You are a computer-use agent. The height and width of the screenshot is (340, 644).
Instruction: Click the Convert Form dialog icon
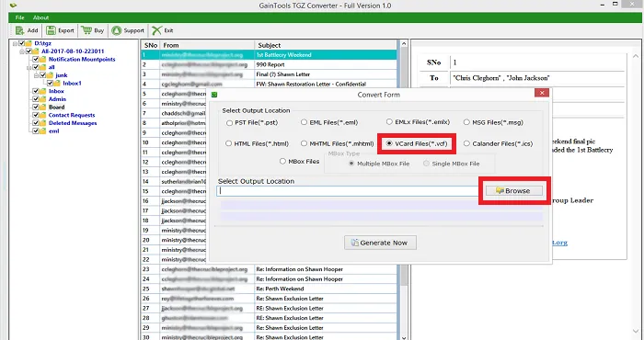coord(214,95)
